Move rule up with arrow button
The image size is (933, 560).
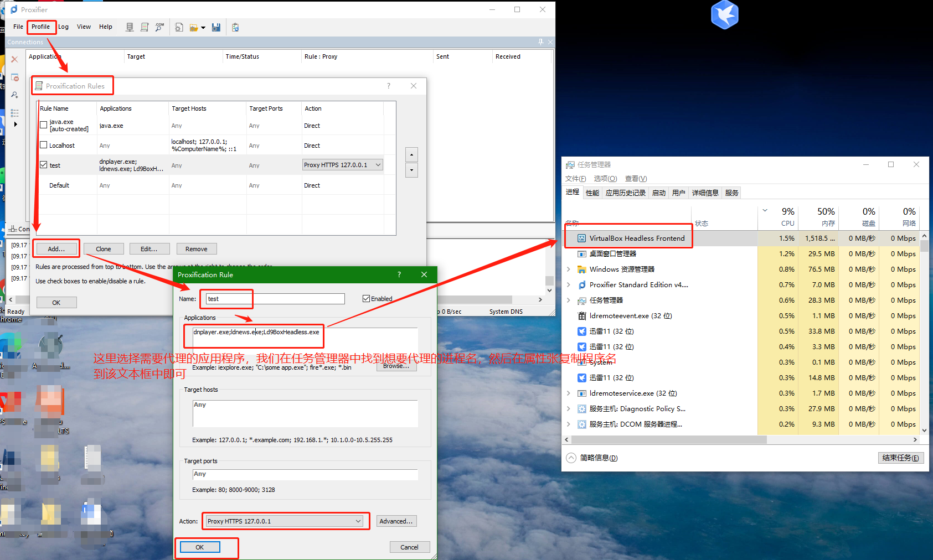[411, 154]
